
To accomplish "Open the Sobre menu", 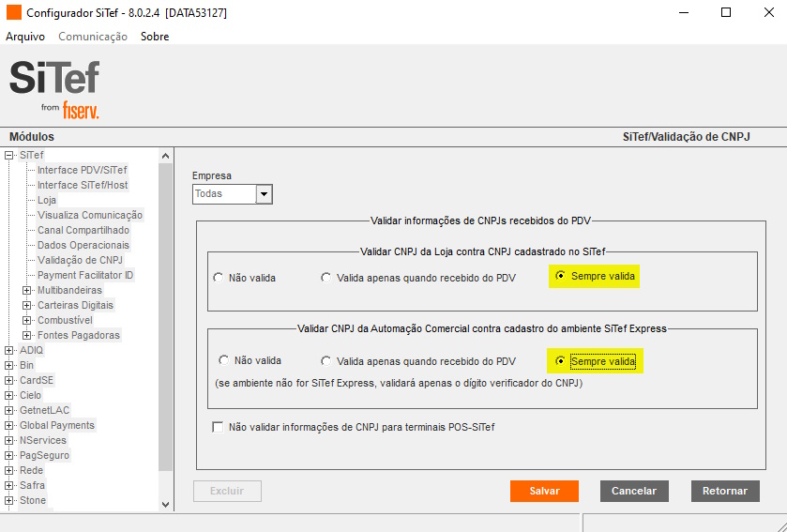I will pos(155,37).
